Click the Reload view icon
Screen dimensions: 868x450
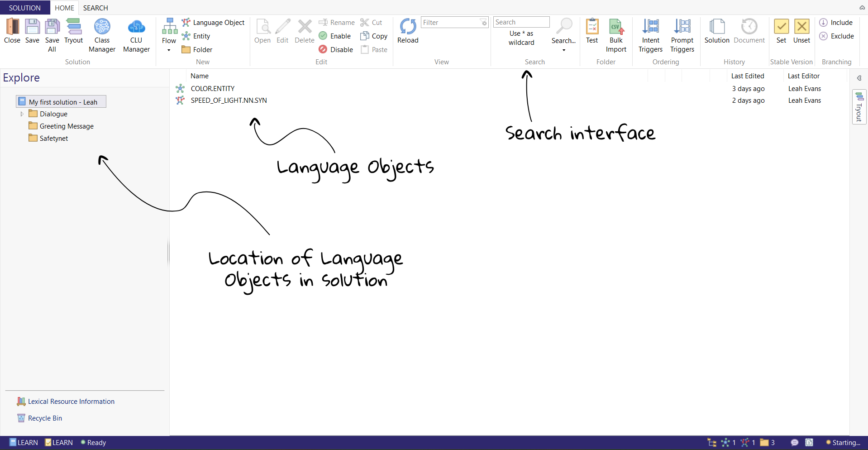(408, 31)
